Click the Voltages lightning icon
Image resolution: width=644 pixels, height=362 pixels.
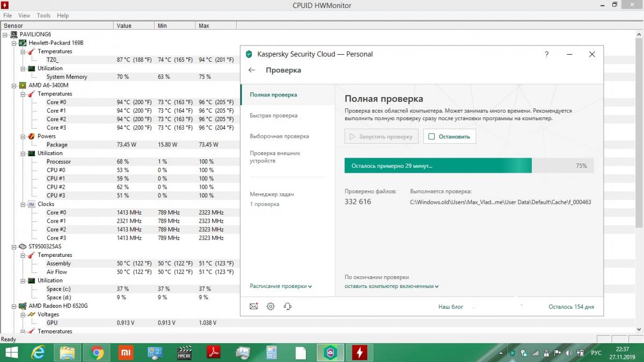[x=31, y=314]
